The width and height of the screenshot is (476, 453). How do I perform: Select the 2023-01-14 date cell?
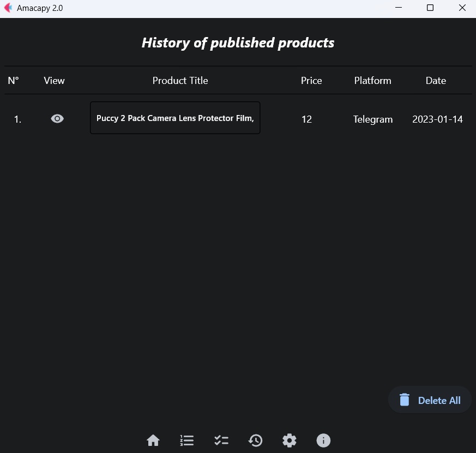(437, 119)
